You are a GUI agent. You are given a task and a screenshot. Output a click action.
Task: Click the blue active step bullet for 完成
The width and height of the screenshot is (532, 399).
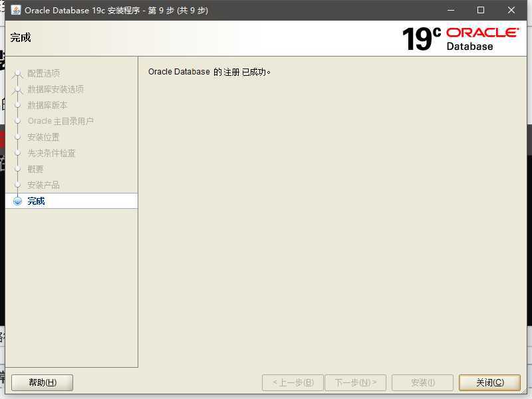(17, 201)
